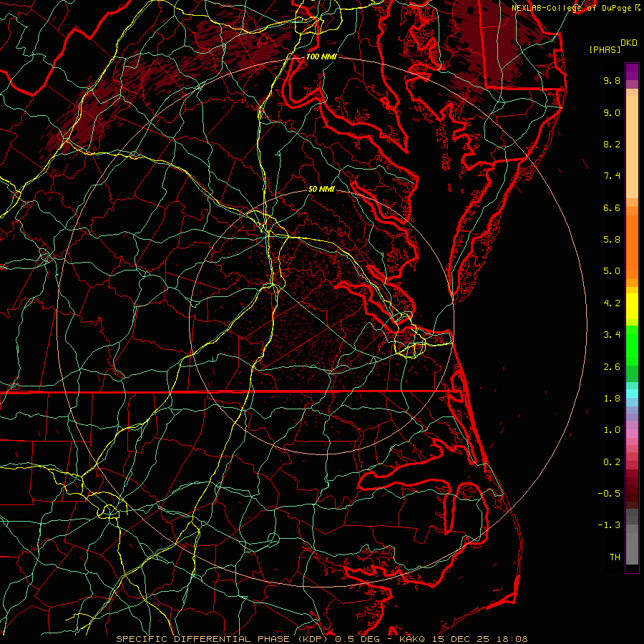Click the -1.3 scale value
This screenshot has width=644, height=644.
[x=609, y=525]
